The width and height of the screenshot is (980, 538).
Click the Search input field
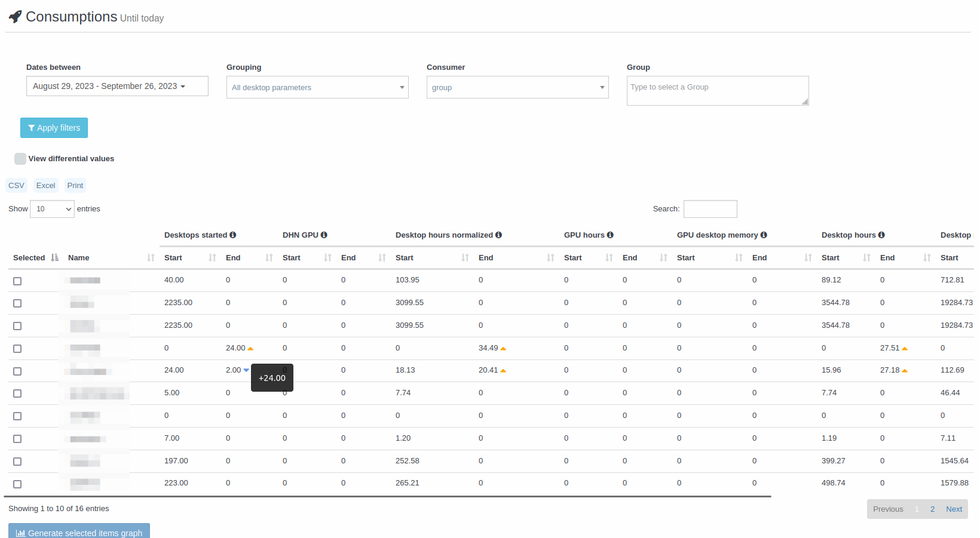710,209
